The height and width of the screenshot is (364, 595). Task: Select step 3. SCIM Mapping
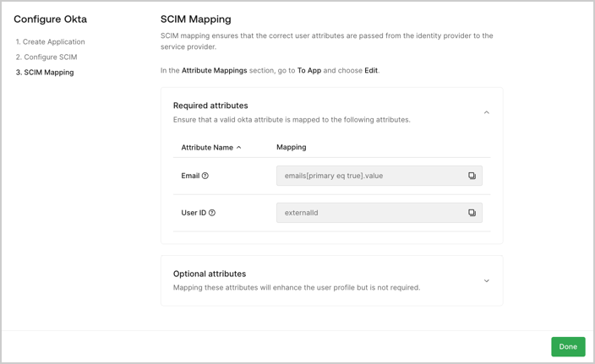click(x=45, y=73)
